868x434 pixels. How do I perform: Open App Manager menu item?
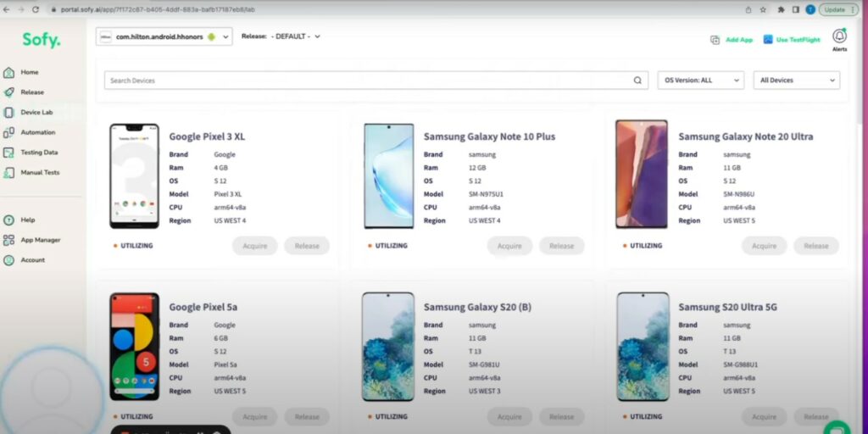pos(41,240)
